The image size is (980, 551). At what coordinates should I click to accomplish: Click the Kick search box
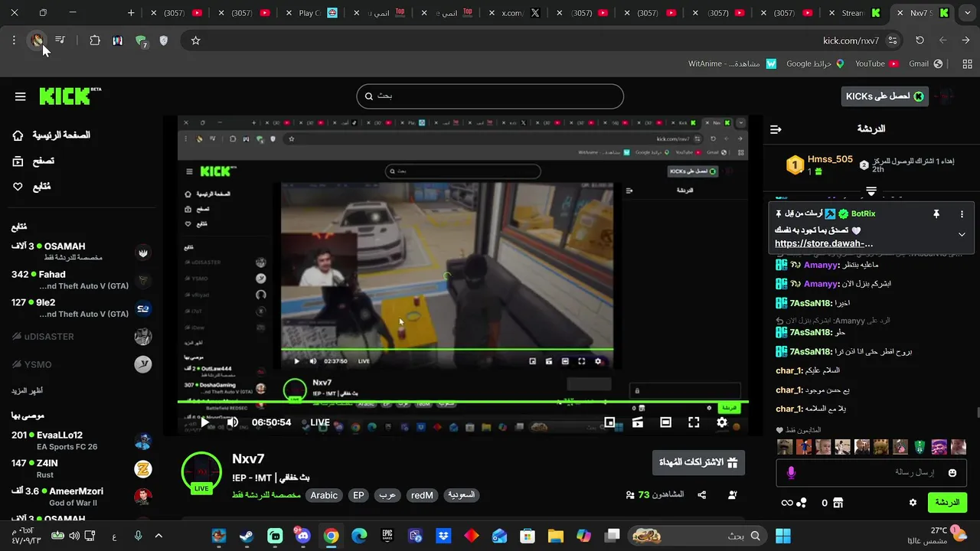point(490,96)
